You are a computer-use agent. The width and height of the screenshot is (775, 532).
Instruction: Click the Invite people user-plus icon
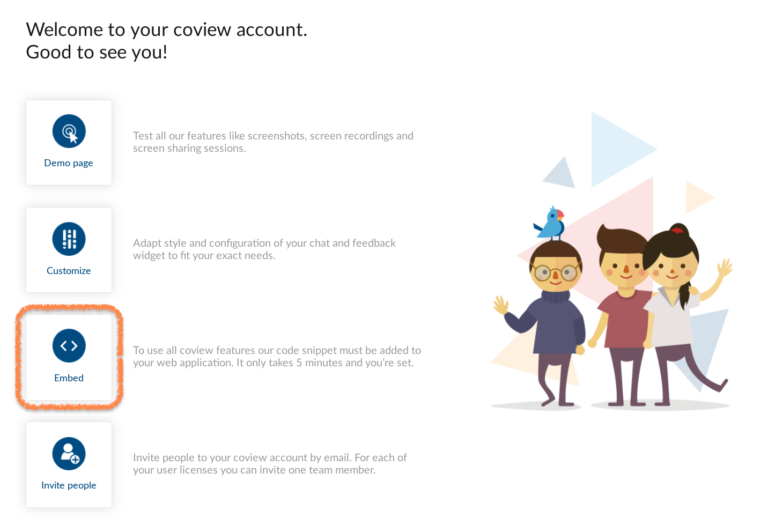click(x=69, y=454)
